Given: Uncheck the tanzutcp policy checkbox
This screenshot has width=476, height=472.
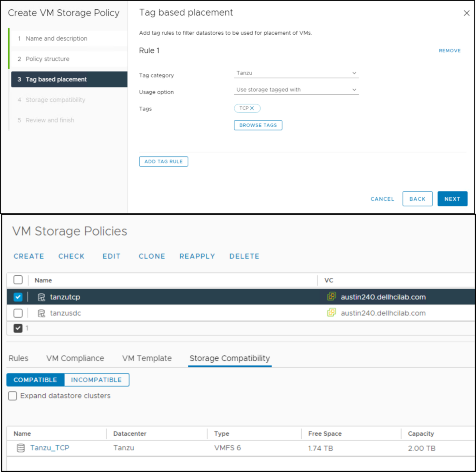Looking at the screenshot, I should click(x=18, y=297).
